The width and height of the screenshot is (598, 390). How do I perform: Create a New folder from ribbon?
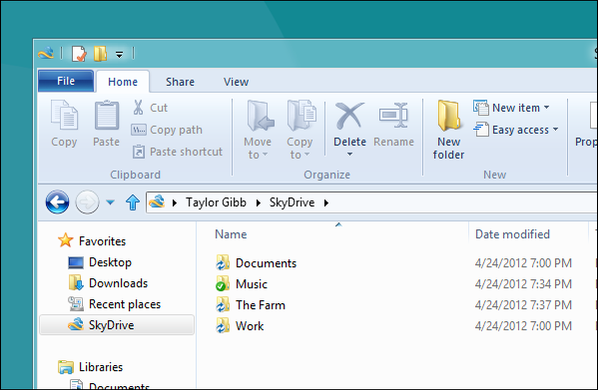point(448,130)
